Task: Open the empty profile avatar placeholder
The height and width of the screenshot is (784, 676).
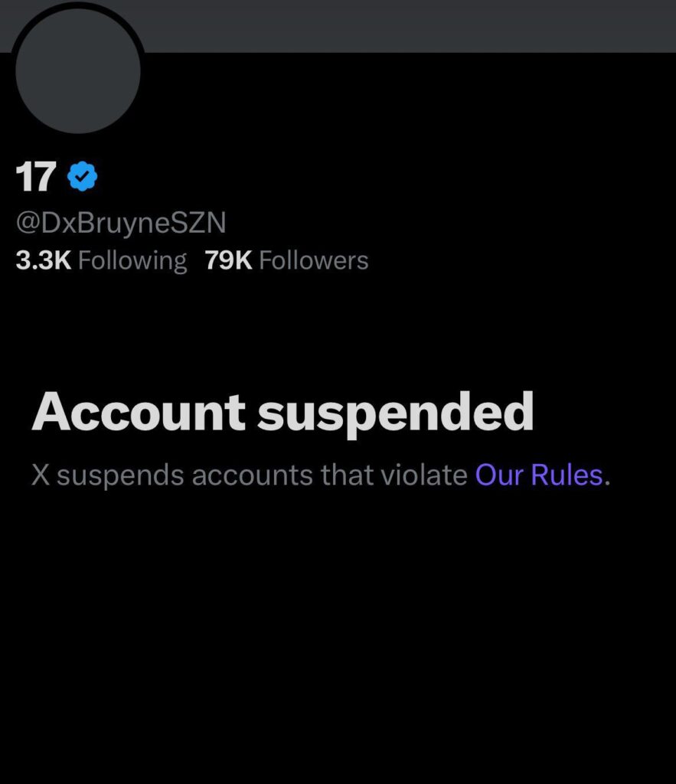Action: 77,70
